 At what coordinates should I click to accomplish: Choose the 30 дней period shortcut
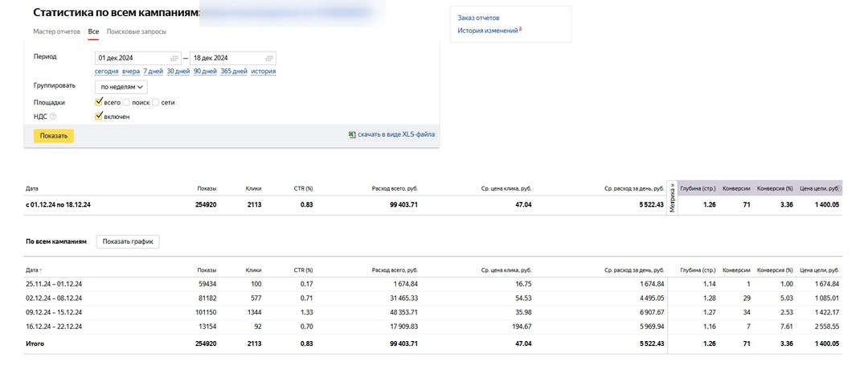click(x=178, y=72)
